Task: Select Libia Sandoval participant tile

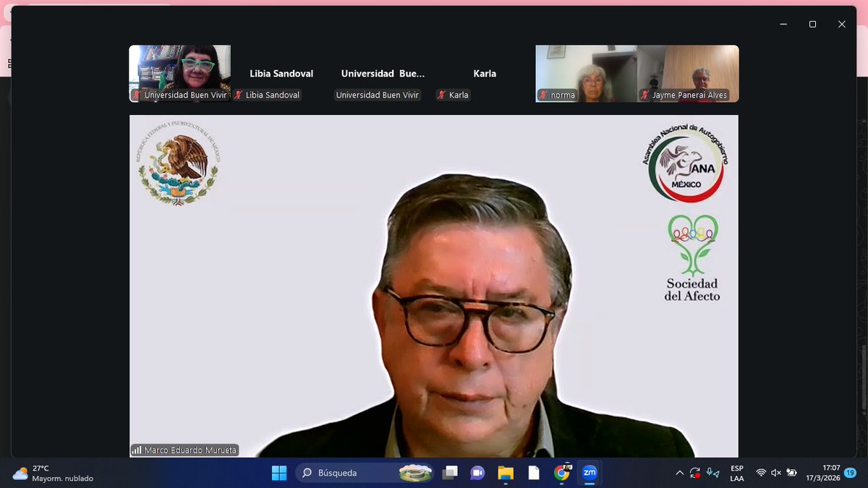Action: coord(281,73)
